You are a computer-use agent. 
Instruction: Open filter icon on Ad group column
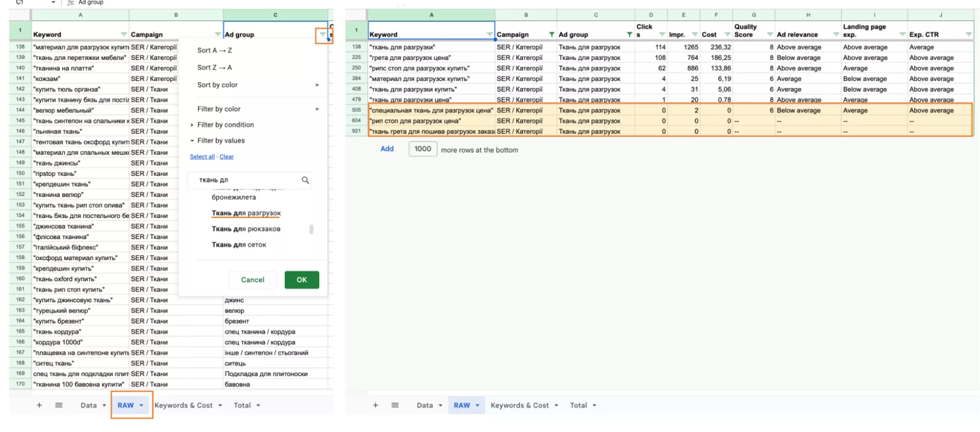(323, 34)
